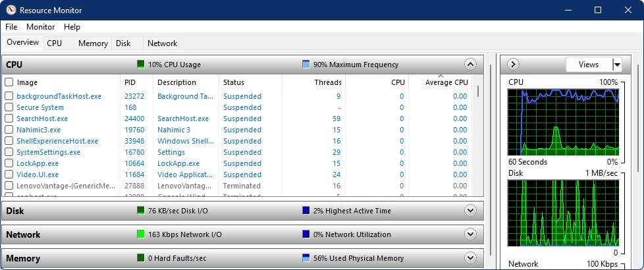Sort processes by the Threads column header
This screenshot has width=644, height=270.
pos(327,82)
